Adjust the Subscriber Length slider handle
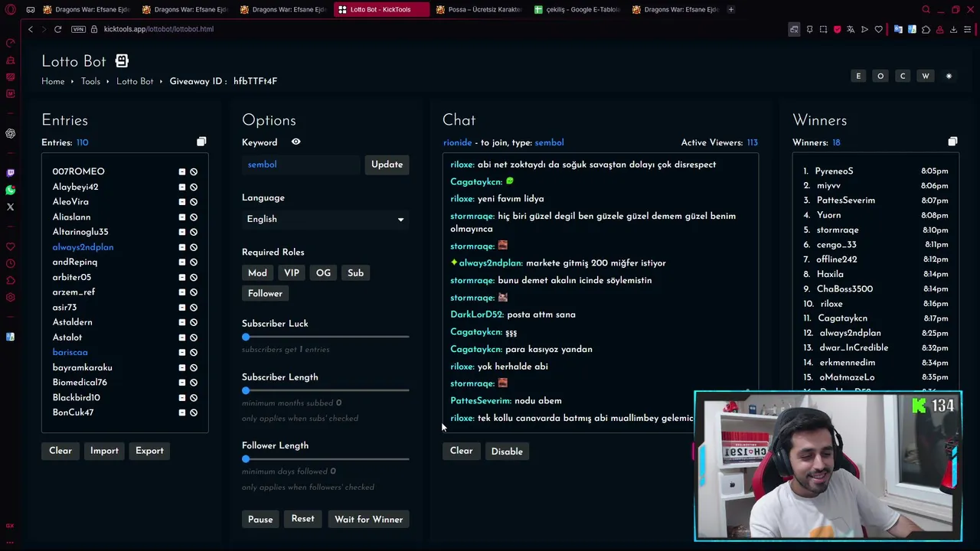 coord(246,390)
